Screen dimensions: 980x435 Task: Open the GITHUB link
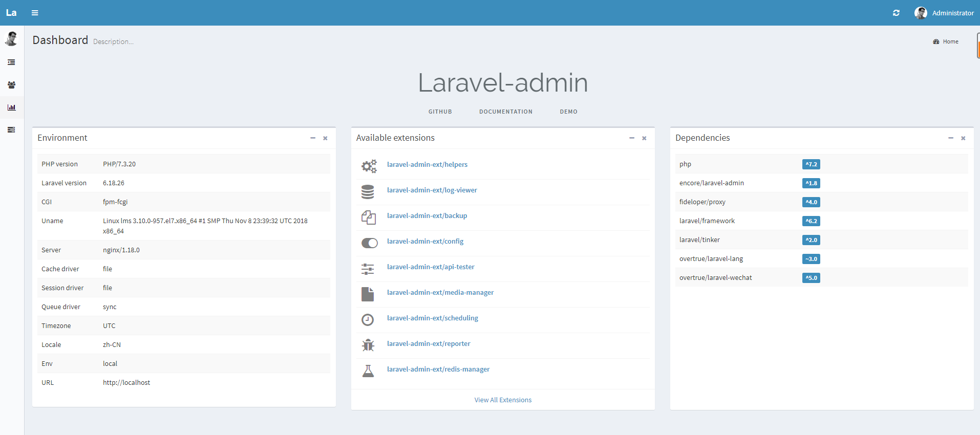coord(440,112)
